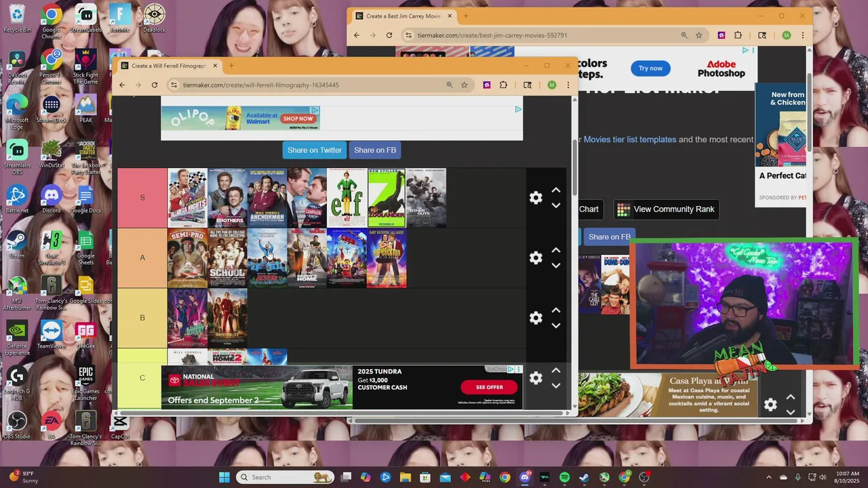
Task: Open Spotify from the taskbar
Action: 564,477
